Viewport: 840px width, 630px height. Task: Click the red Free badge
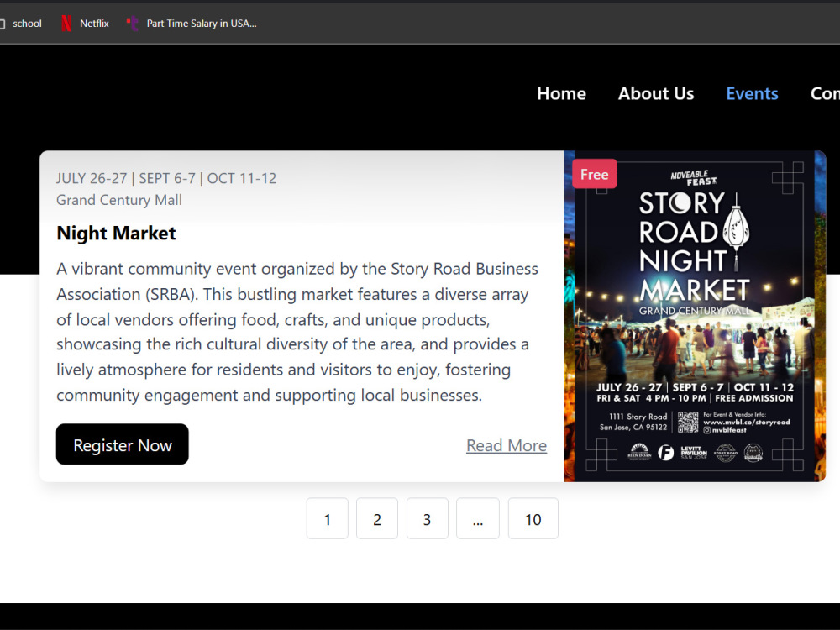click(x=595, y=174)
